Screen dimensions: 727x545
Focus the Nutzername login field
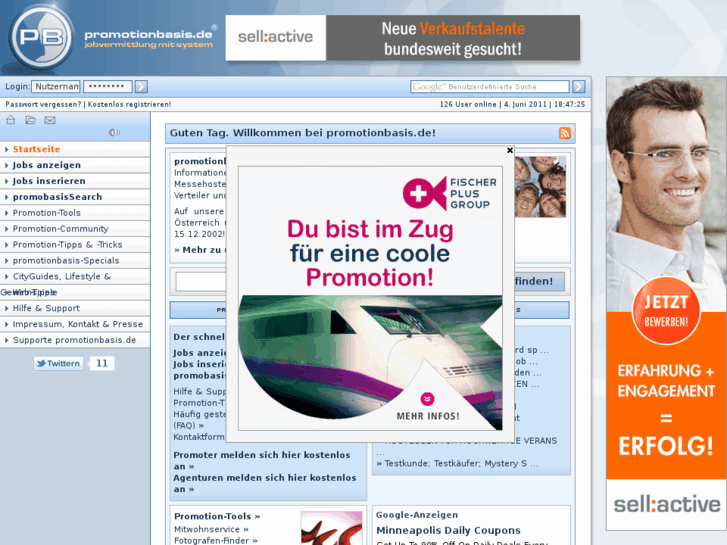56,86
